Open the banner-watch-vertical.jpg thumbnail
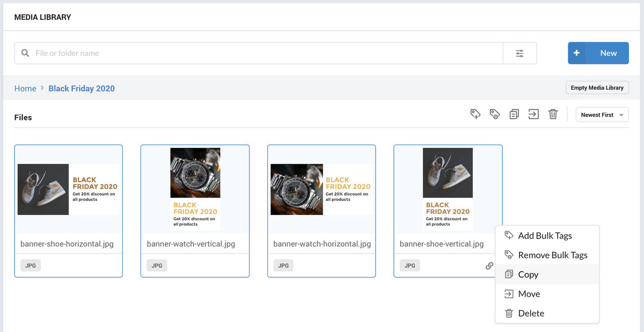Image resolution: width=644 pixels, height=332 pixels. click(195, 189)
